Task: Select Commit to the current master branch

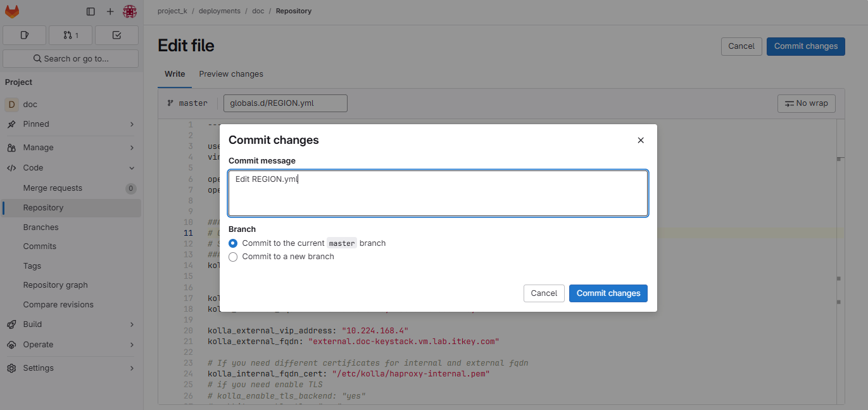Action: [233, 243]
